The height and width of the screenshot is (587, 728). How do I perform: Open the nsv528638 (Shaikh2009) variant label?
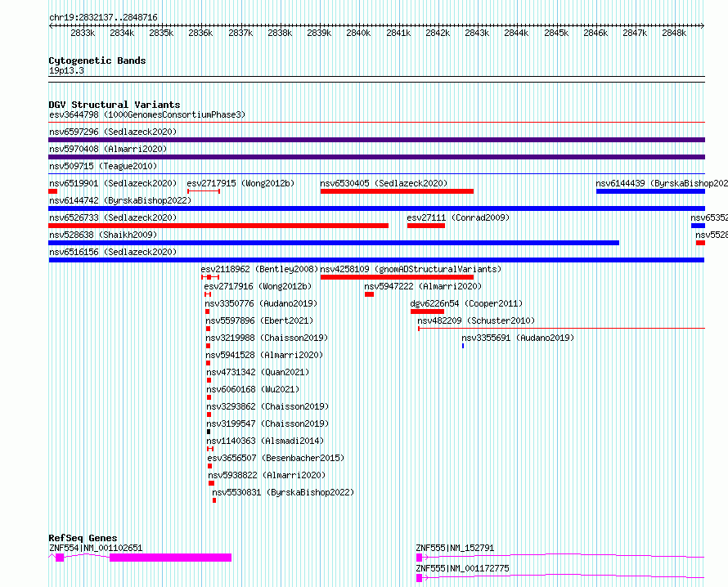[103, 235]
